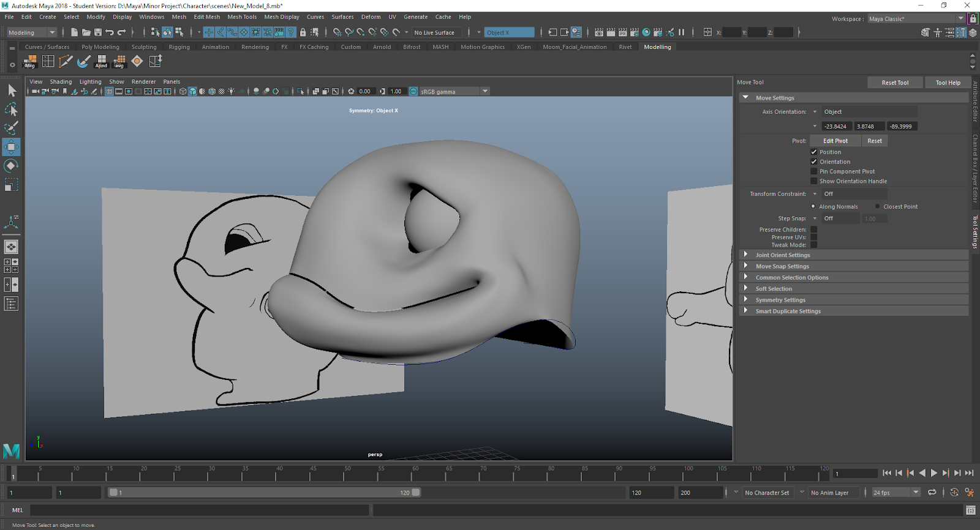The image size is (980, 530).
Task: Open the Deform menu
Action: (371, 17)
